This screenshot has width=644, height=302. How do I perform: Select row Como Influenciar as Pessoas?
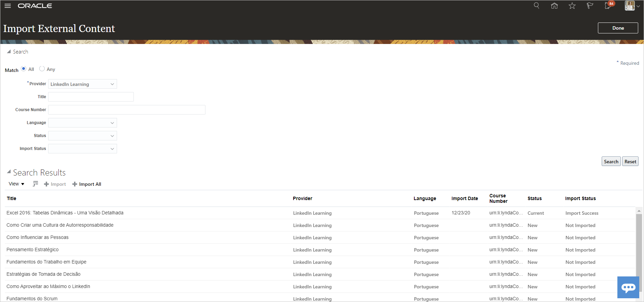[320, 238]
